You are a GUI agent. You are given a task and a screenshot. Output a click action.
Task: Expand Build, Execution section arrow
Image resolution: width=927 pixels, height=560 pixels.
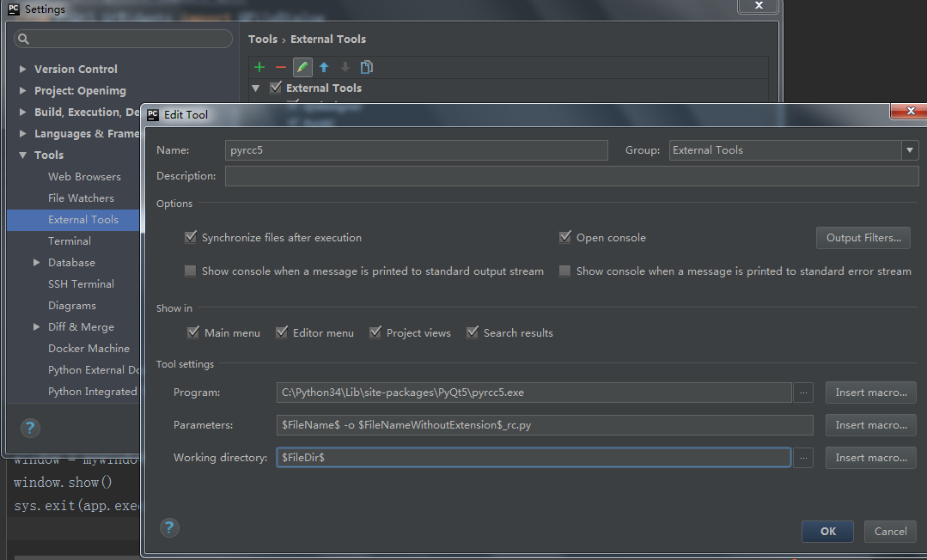22,112
